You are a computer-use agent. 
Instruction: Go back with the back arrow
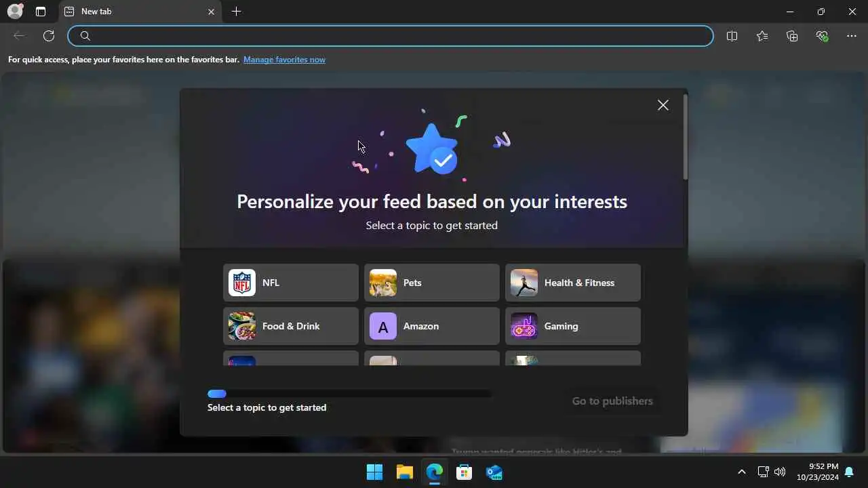click(x=19, y=36)
